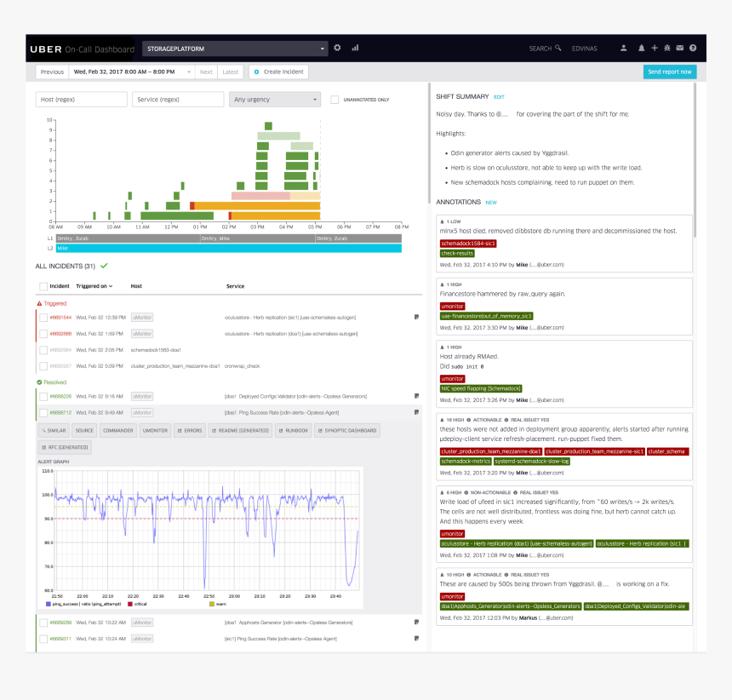732x700 pixels.
Task: Click the check-results green tag
Action: [x=457, y=253]
